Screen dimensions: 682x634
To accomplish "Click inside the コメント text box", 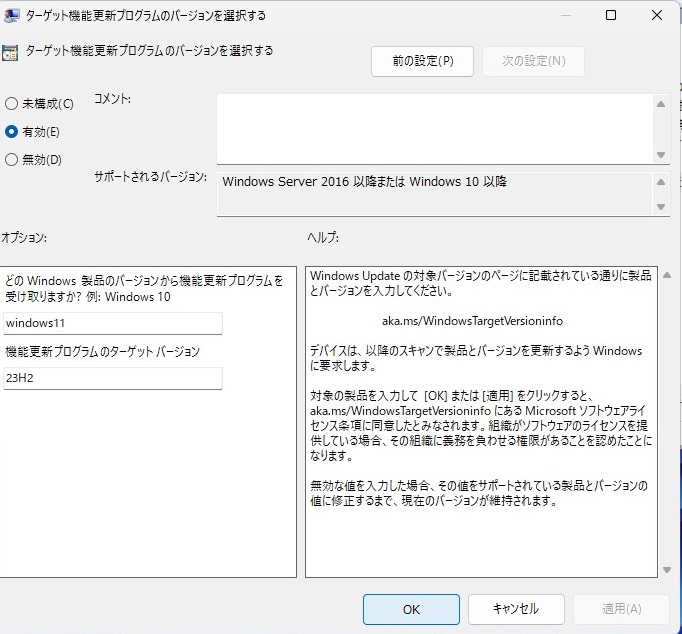I will pos(435,127).
